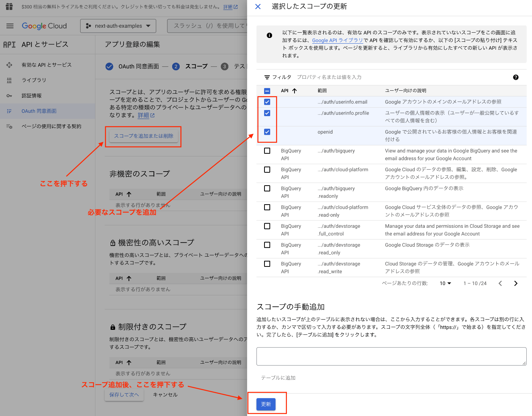Viewport: 532px width, 416px height.
Task: Click the credentials key icon
Action: click(9, 96)
